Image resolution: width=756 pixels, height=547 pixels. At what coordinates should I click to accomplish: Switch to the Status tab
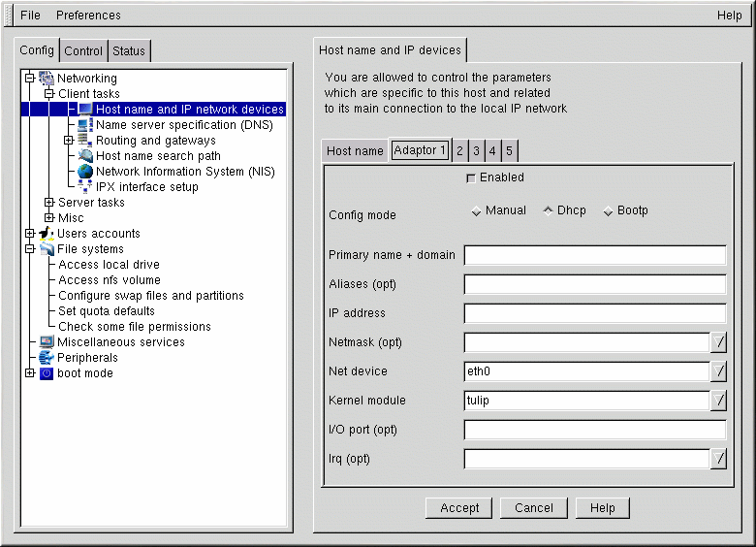pos(129,51)
